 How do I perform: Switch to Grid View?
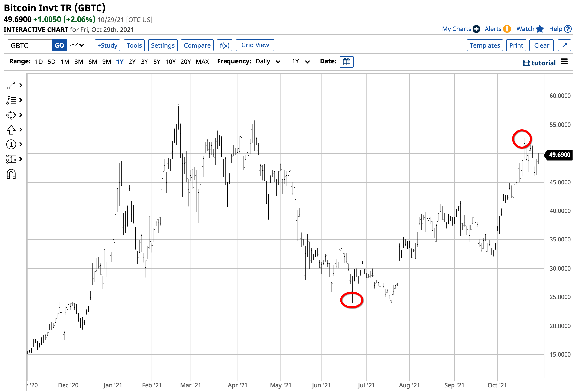click(x=255, y=45)
